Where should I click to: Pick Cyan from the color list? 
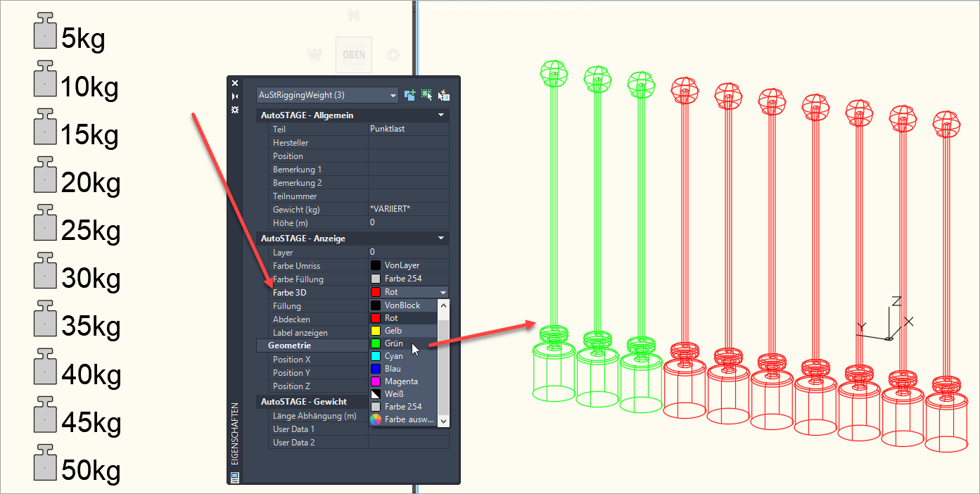pyautogui.click(x=402, y=356)
